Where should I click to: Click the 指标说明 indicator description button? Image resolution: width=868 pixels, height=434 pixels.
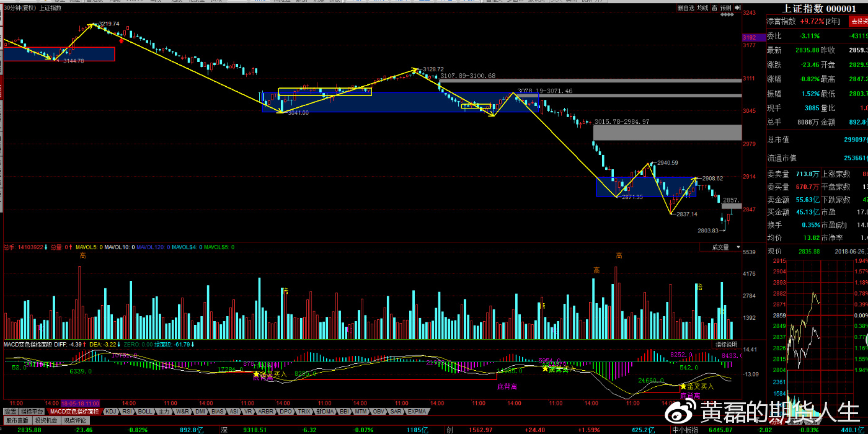[727, 344]
